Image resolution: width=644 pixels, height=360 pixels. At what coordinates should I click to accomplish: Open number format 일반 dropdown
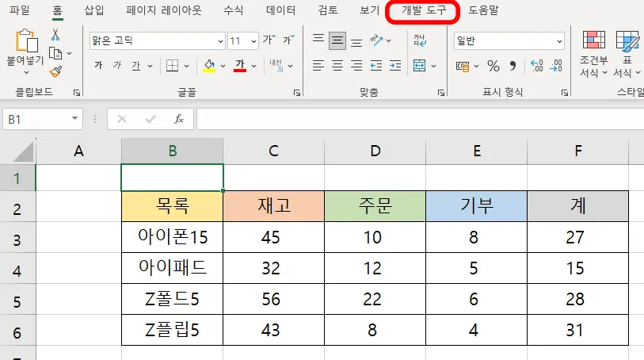tap(559, 41)
